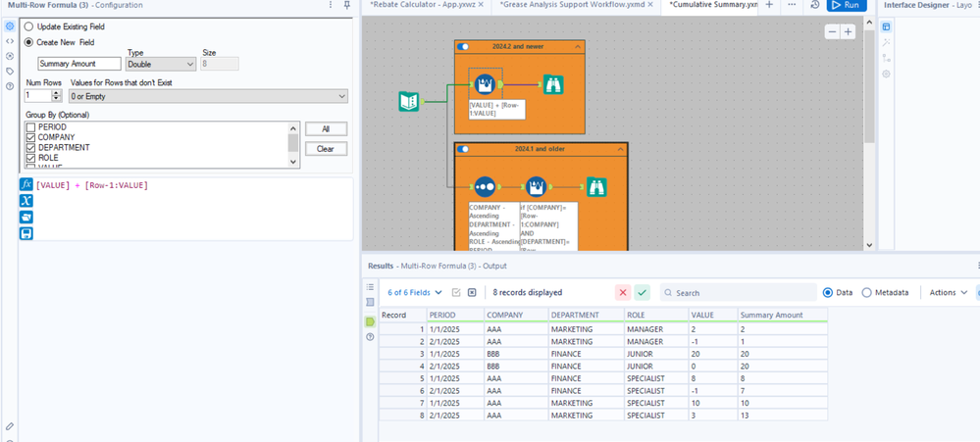Open the Actions dropdown
Screen dimensions: 980x442
pos(949,292)
